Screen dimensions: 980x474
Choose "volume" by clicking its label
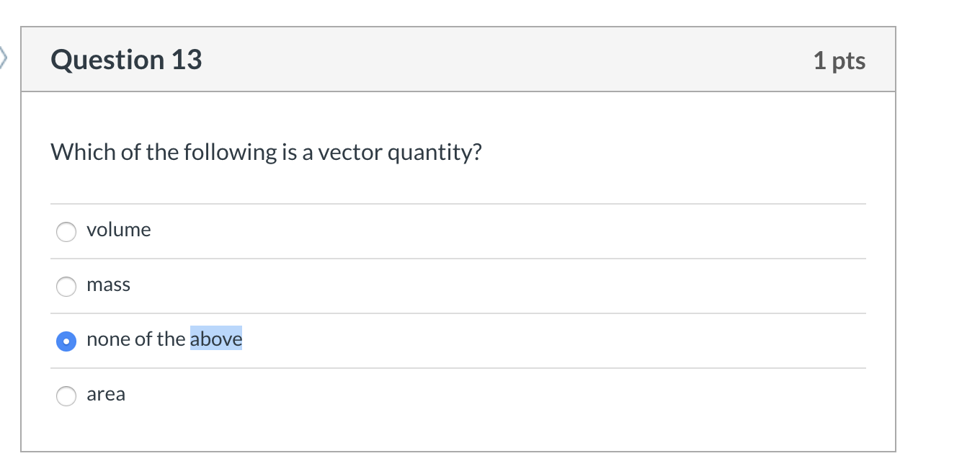118,230
